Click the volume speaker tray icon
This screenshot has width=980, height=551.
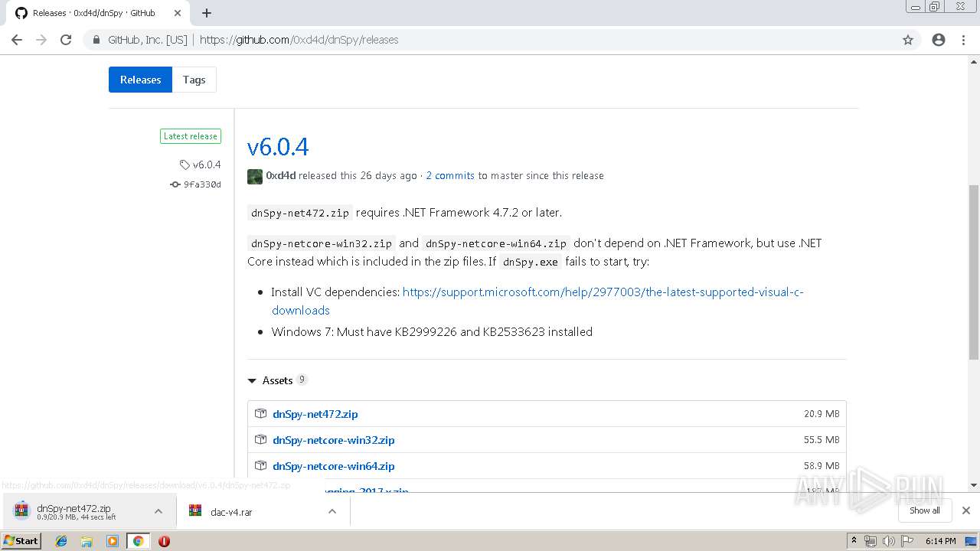pyautogui.click(x=888, y=541)
